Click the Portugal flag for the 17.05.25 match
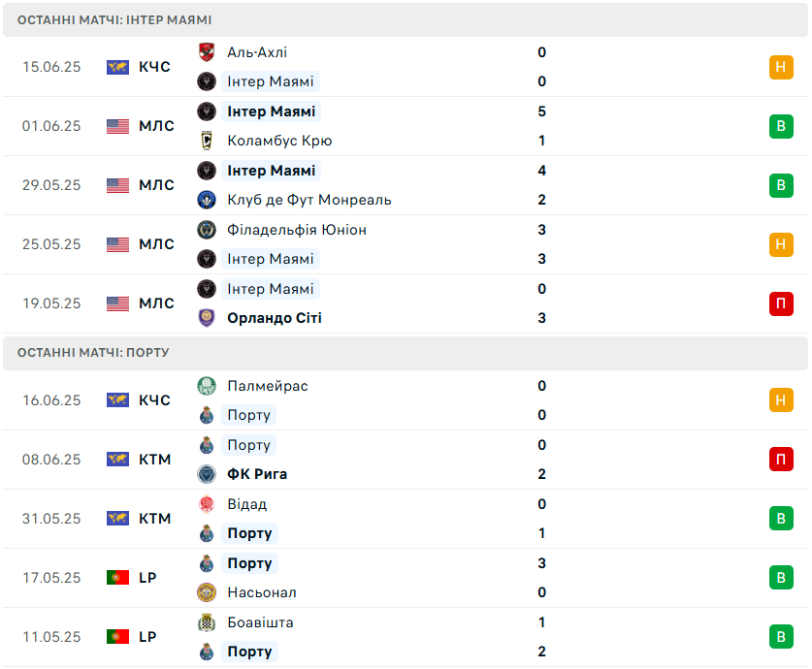This screenshot has height=669, width=812. [x=117, y=578]
